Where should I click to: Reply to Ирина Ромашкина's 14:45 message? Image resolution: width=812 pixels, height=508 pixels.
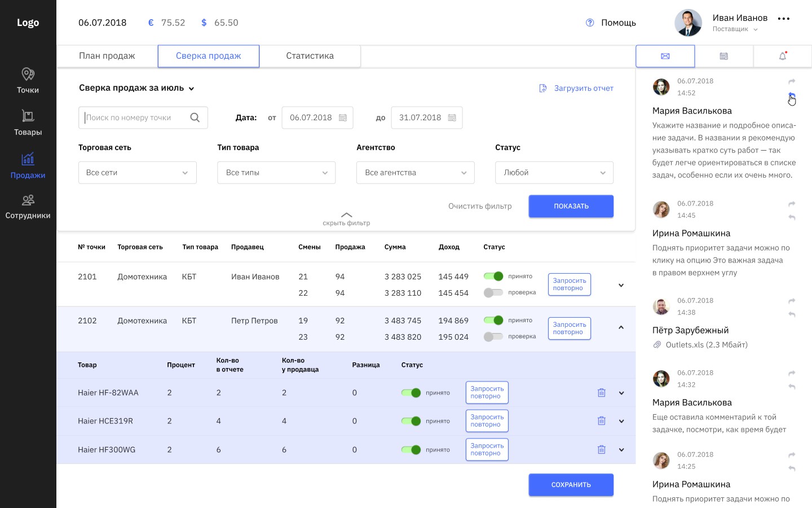pos(792,217)
